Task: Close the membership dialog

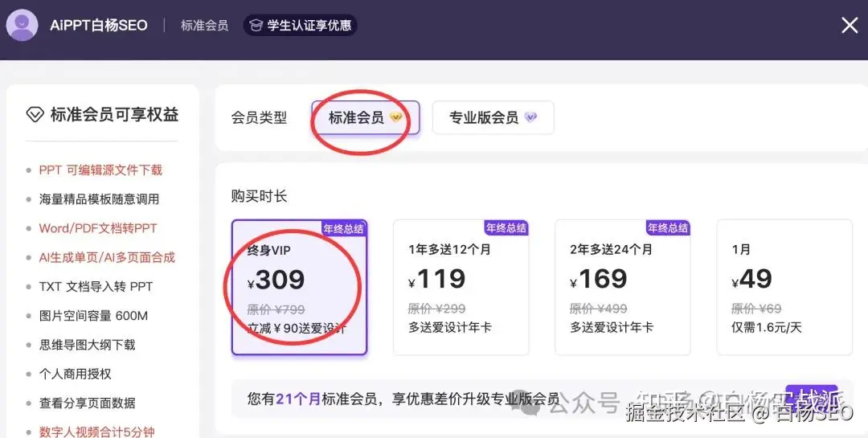Action: (850, 25)
